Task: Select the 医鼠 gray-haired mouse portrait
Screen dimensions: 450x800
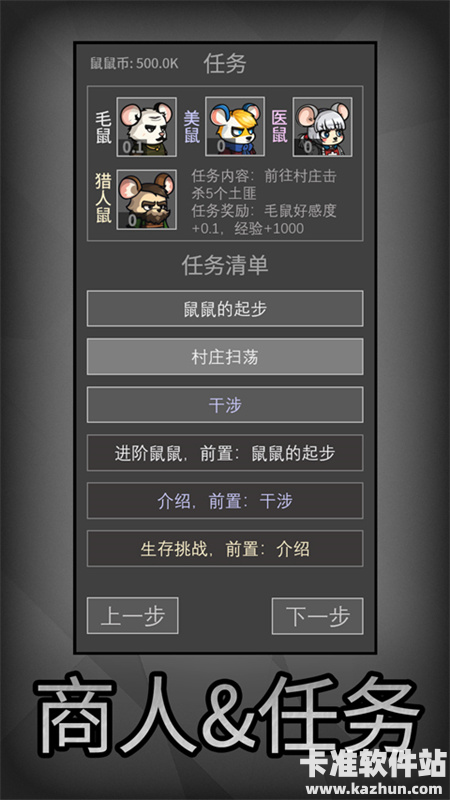Action: coord(322,127)
